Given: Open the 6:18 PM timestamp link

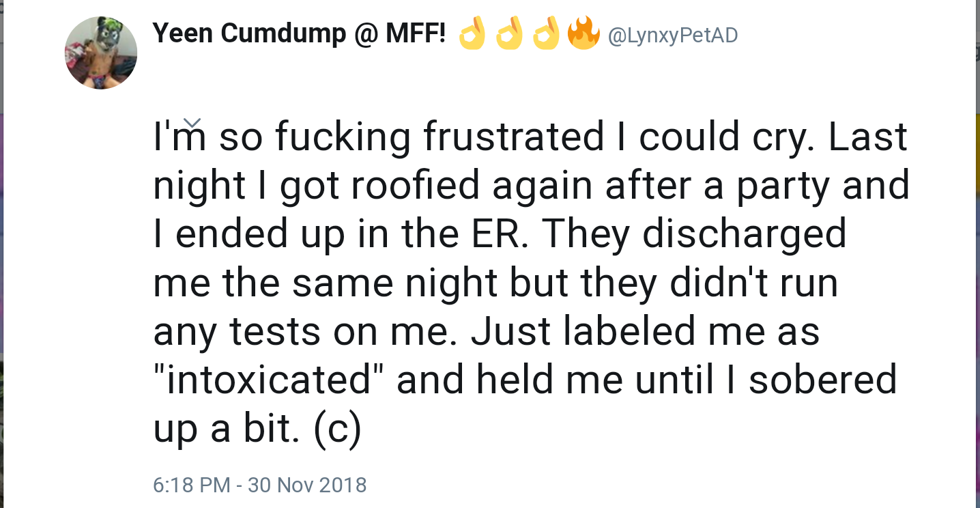Looking at the screenshot, I should pyautogui.click(x=191, y=485).
